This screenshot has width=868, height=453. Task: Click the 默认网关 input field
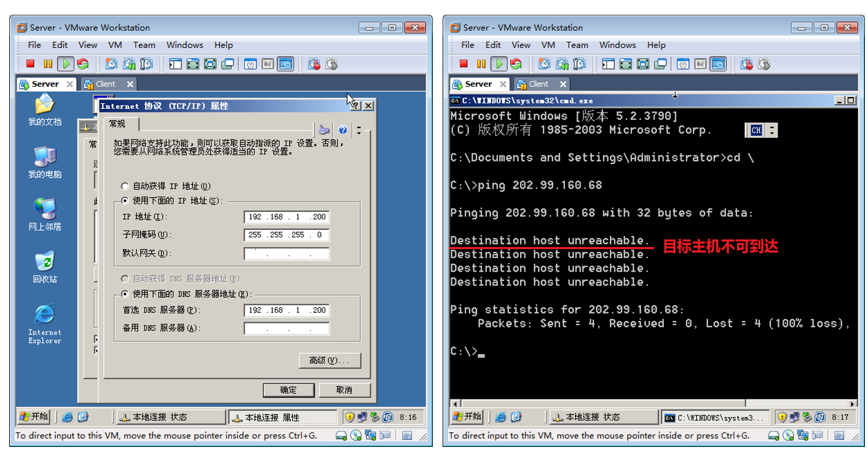(x=286, y=253)
